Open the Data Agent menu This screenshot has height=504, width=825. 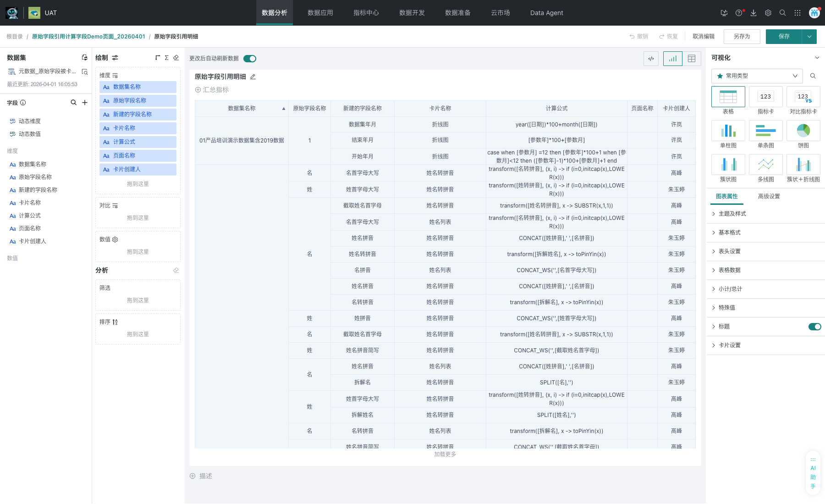tap(546, 13)
